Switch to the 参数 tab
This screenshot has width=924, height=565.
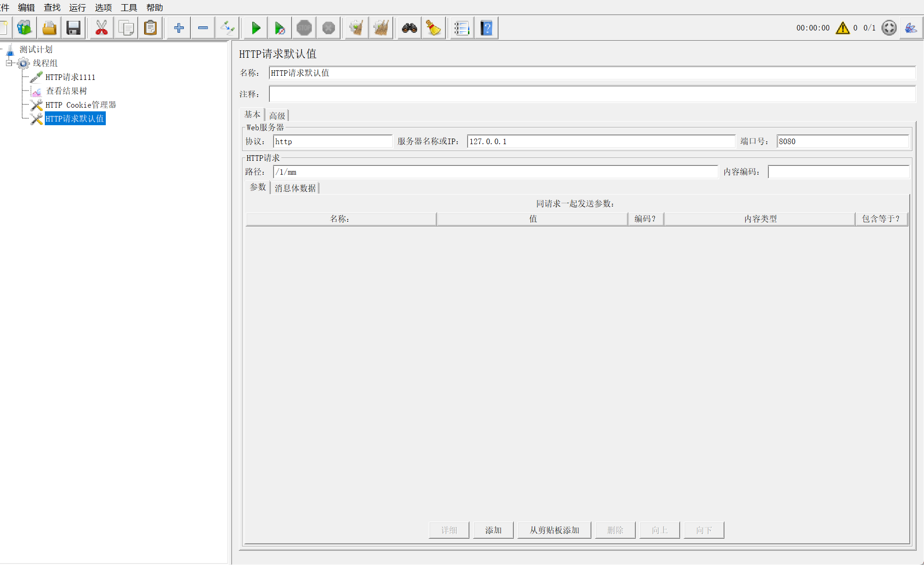pyautogui.click(x=258, y=187)
